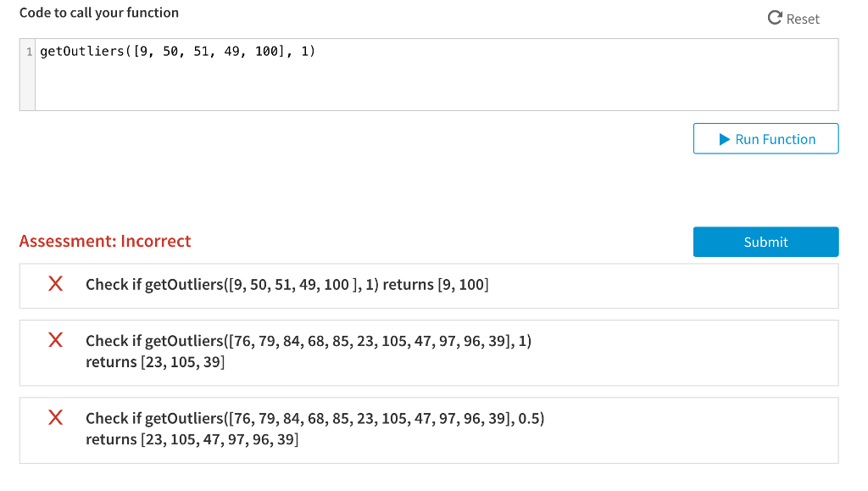Click the red X of first check
The height and width of the screenshot is (491, 868).
[55, 283]
